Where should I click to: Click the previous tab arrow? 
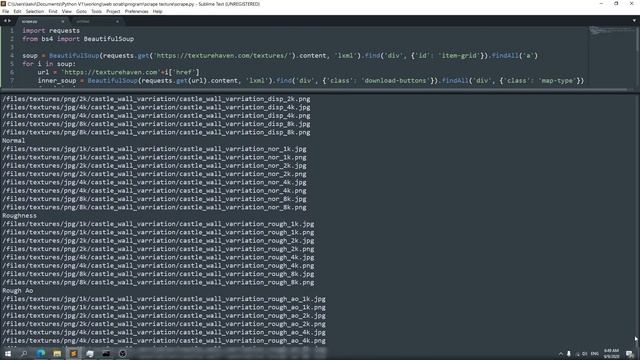pyautogui.click(x=5, y=21)
